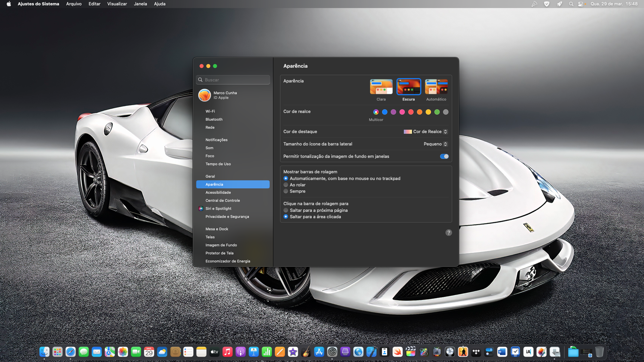Open the Visualizar menu
This screenshot has height=362, width=644.
117,4
